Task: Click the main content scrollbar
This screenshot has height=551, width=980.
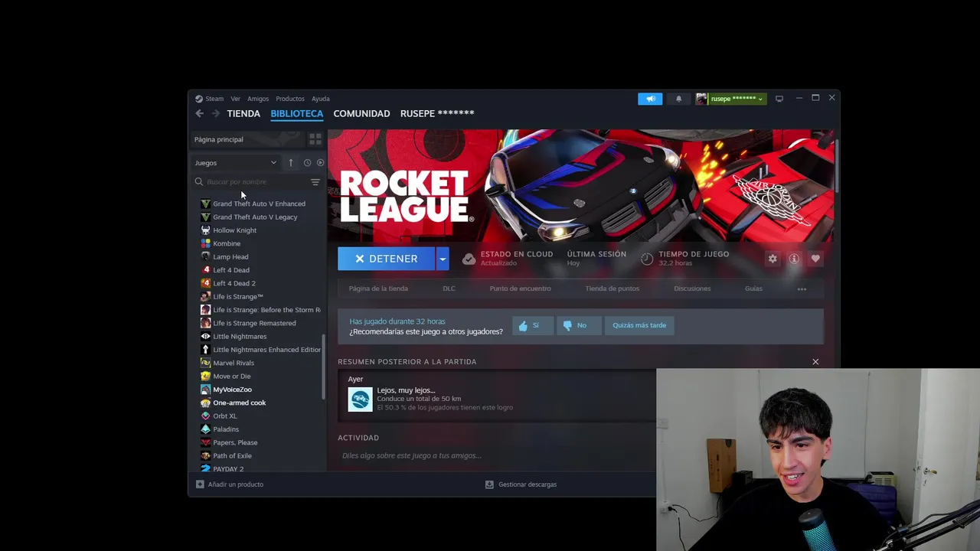Action: (838, 165)
